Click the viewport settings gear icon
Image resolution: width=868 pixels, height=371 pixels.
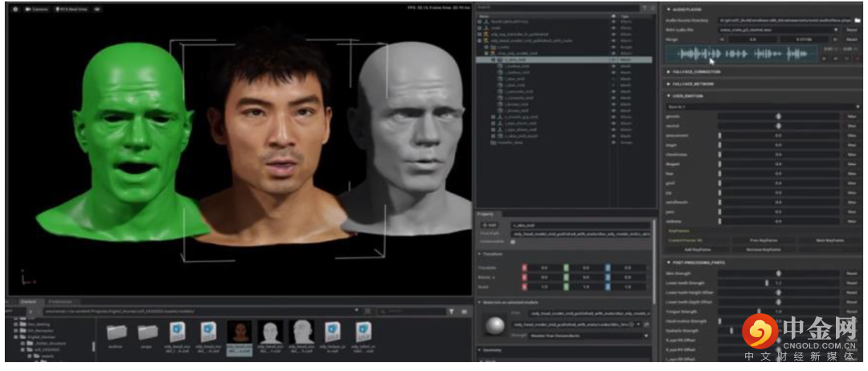pos(15,9)
